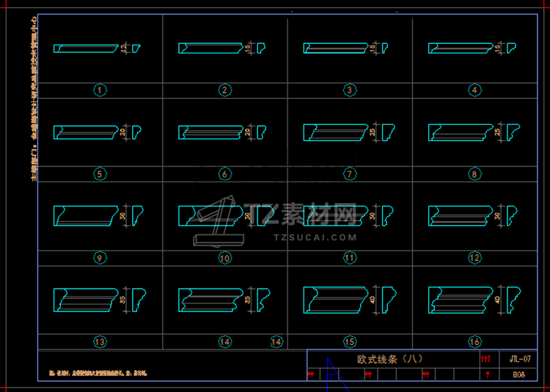Screen dimensions: 550x392
Task: Select molding 12 section profile
Action: tap(512, 216)
